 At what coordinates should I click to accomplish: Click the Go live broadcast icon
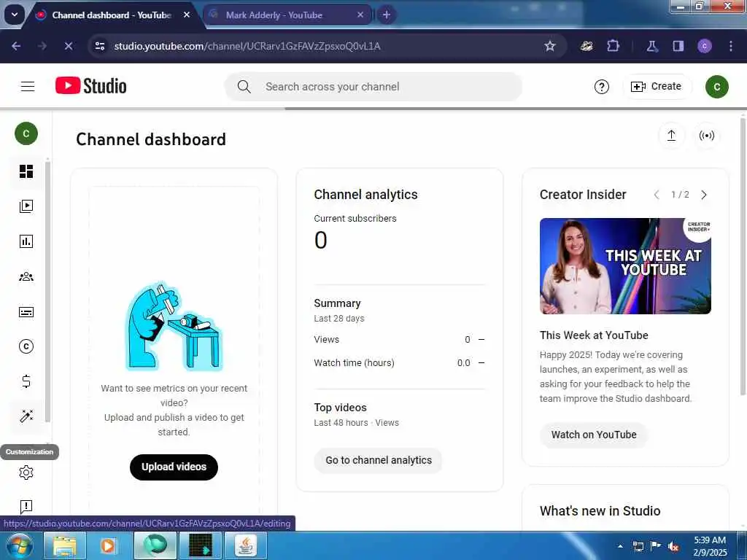click(x=706, y=136)
